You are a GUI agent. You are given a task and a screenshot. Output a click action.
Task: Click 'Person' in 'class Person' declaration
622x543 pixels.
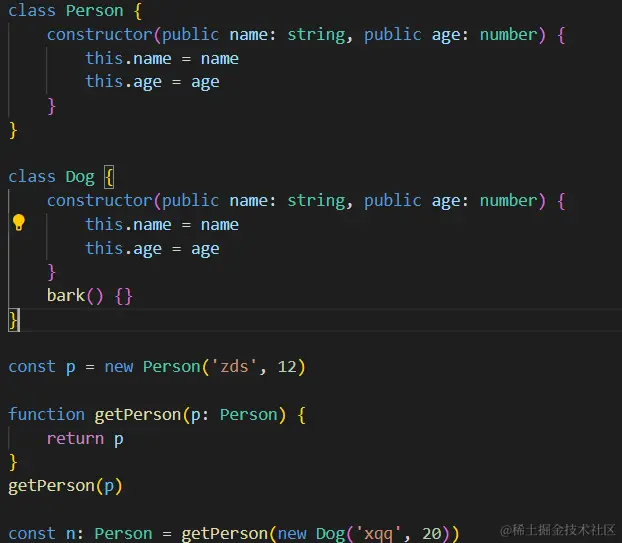pos(94,11)
